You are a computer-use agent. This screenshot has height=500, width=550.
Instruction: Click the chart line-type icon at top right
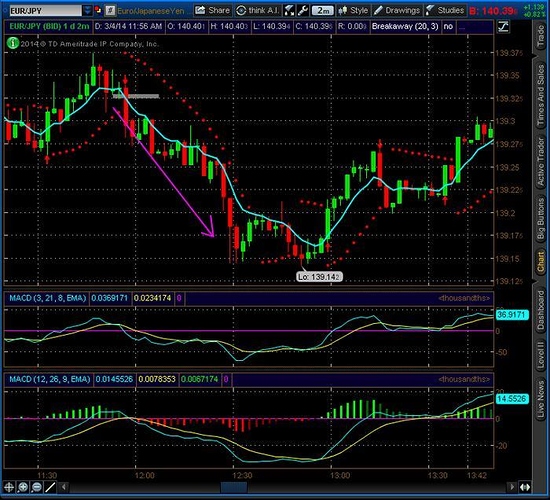click(x=503, y=27)
